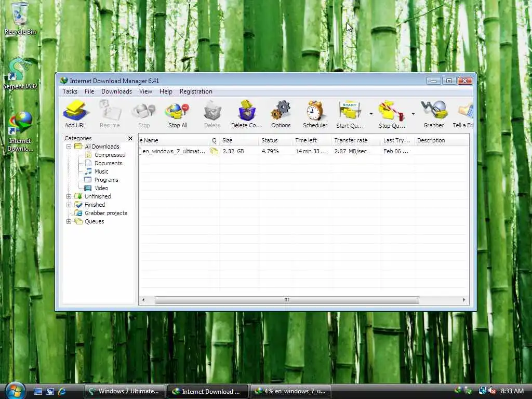Open Start Queue dropdown arrow

click(x=371, y=114)
